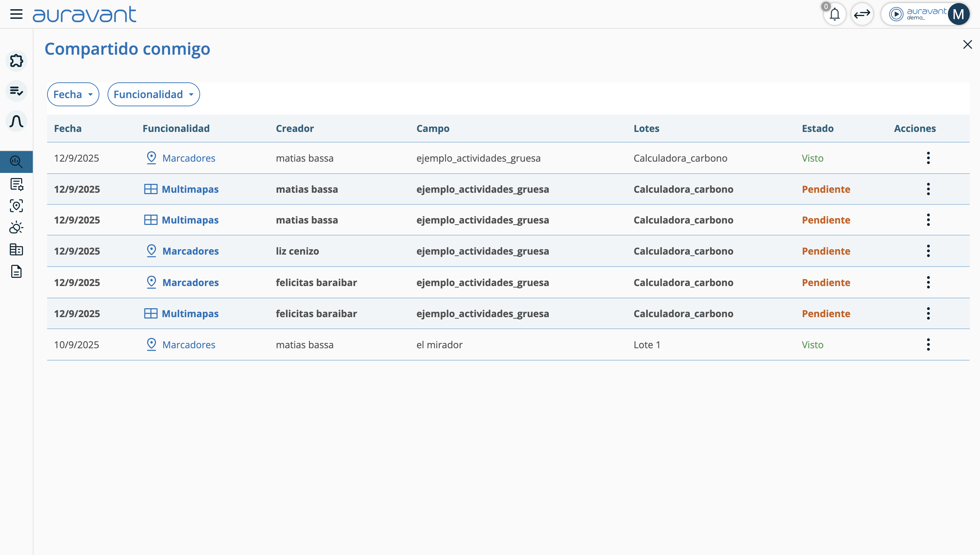Click the switch arrows icon in header
This screenshot has height=555, width=980.
point(862,14)
